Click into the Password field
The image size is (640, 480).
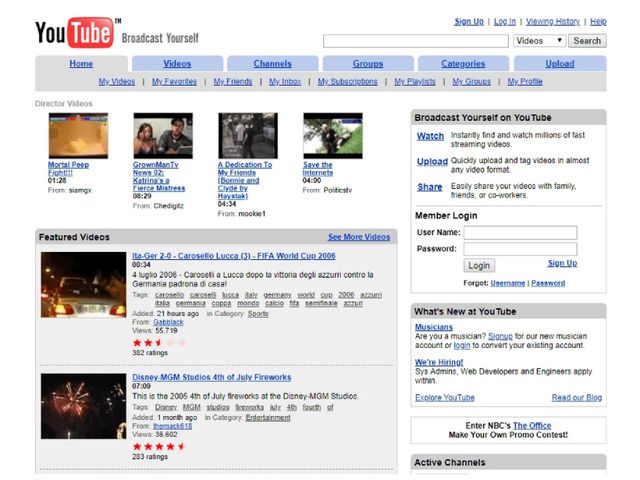(x=520, y=249)
